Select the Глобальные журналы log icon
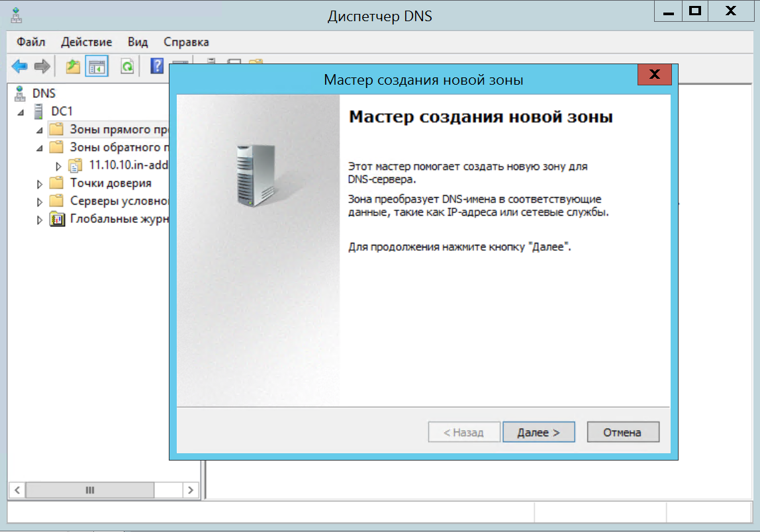This screenshot has width=760, height=532. (57, 219)
